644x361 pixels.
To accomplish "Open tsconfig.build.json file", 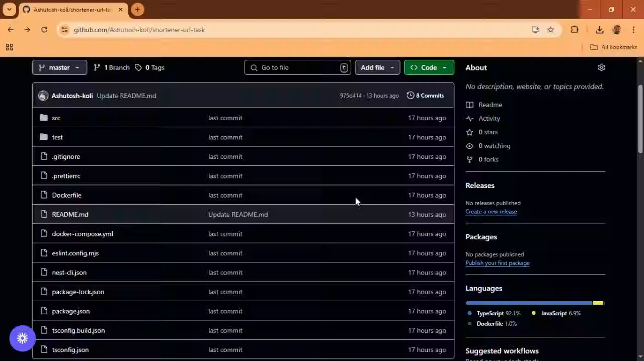I will (78, 330).
